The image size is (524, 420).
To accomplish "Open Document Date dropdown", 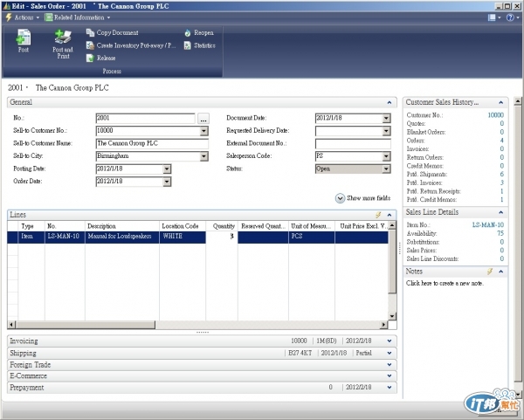I will [x=386, y=118].
